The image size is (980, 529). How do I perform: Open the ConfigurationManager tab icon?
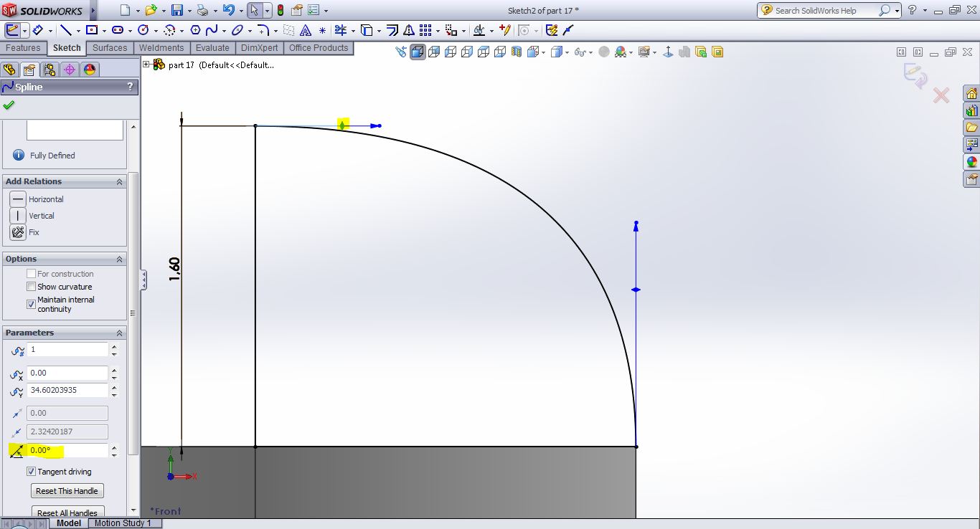click(x=49, y=70)
